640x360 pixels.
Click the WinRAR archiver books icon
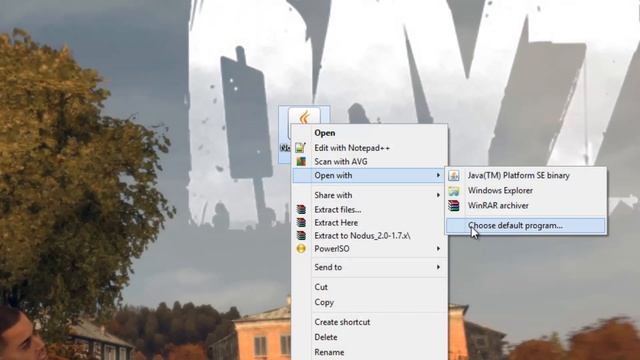click(454, 206)
